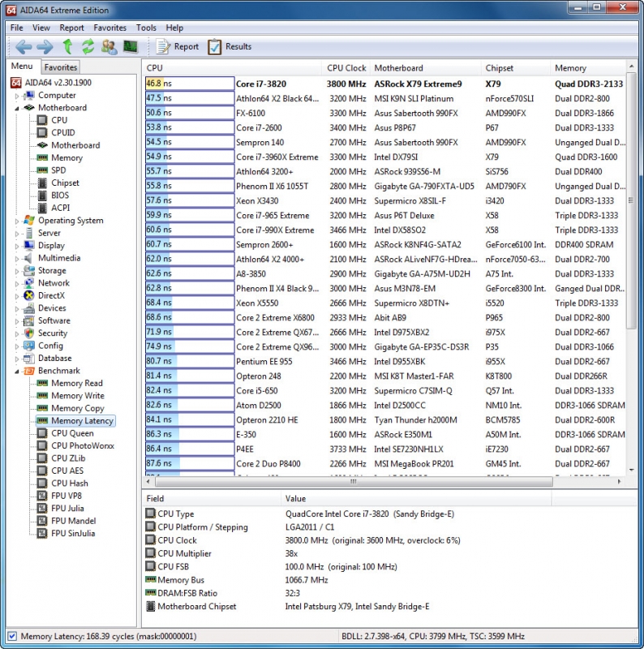The width and height of the screenshot is (644, 649).
Task: Expand the Display tree node
Action: tap(17, 247)
